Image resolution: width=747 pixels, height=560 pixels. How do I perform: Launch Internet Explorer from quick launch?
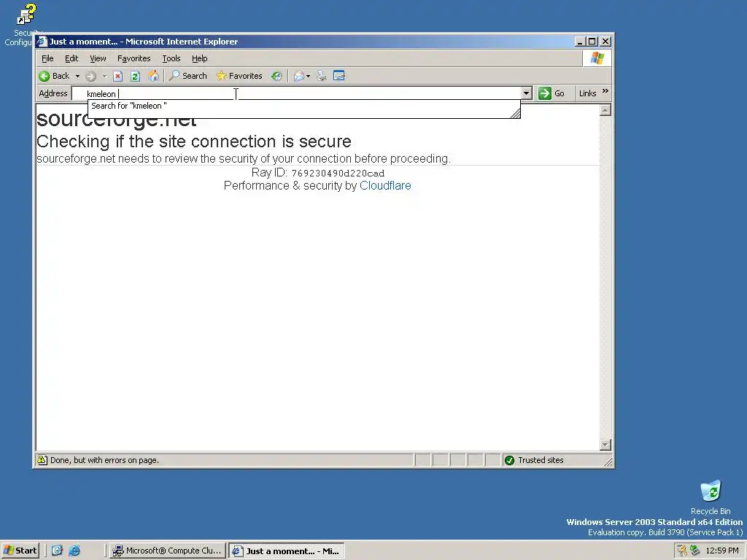pos(74,551)
